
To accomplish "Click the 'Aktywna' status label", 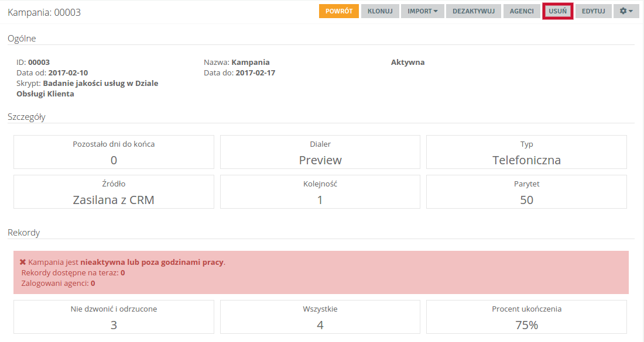I will pyautogui.click(x=408, y=63).
